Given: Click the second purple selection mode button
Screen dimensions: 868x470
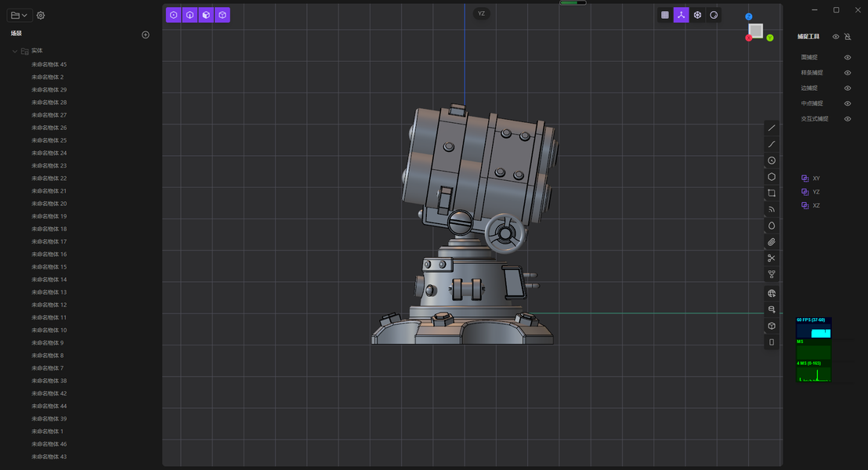Looking at the screenshot, I should coord(190,15).
